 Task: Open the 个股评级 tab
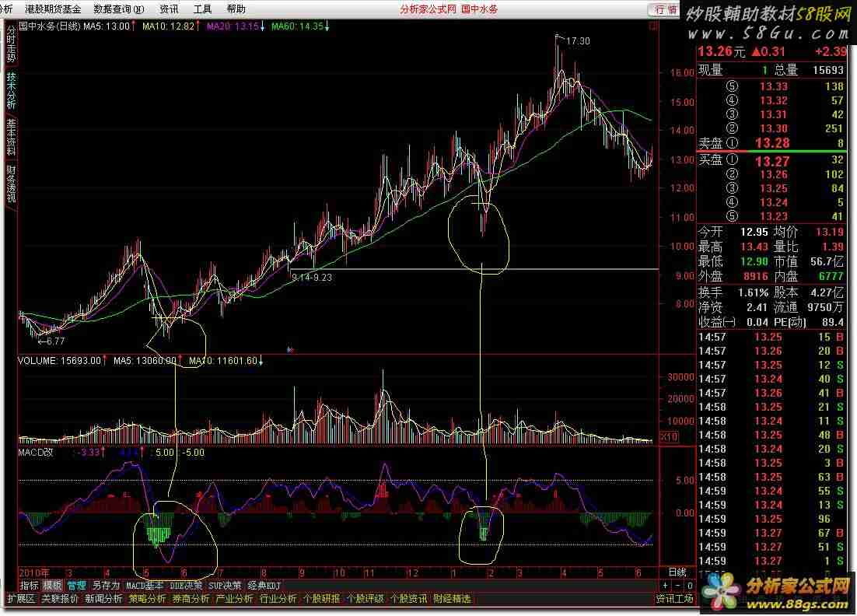365,599
